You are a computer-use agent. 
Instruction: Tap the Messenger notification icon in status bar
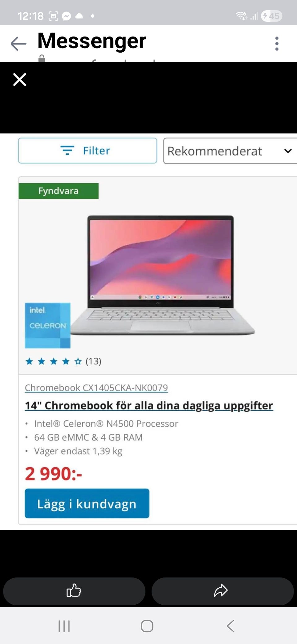(x=67, y=16)
